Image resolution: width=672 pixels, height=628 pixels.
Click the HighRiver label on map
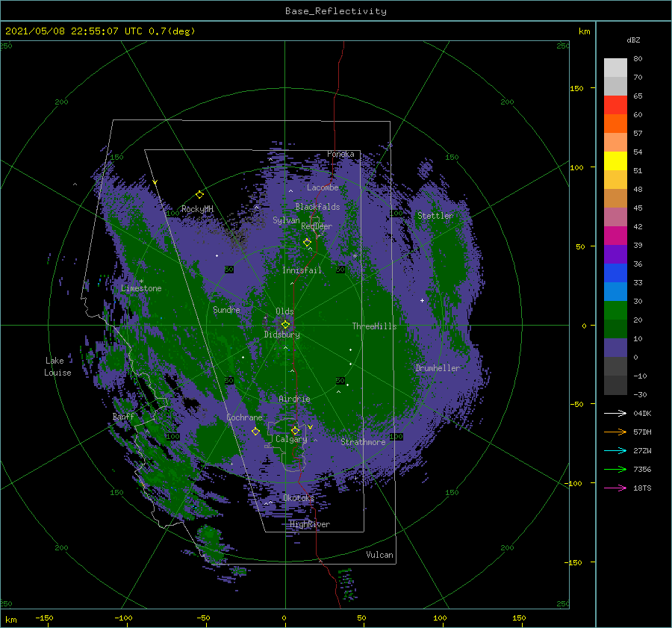(x=310, y=524)
